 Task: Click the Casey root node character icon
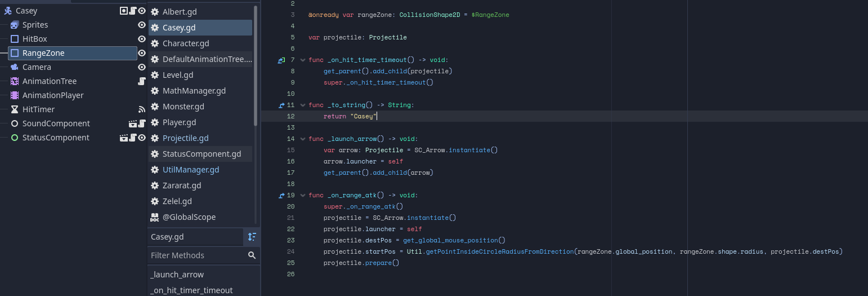(8, 11)
